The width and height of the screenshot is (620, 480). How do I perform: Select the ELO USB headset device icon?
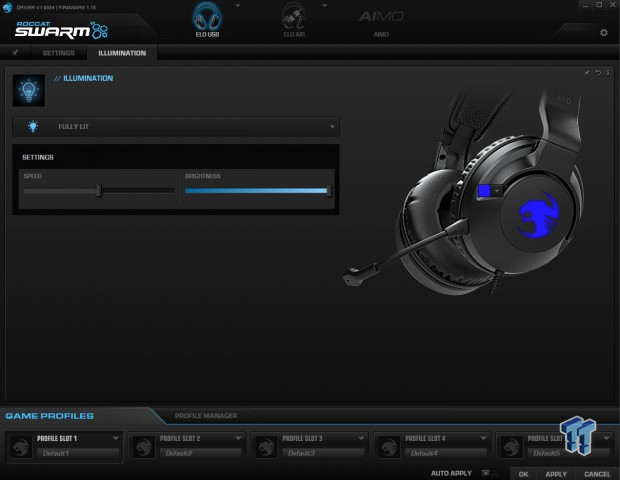207,17
